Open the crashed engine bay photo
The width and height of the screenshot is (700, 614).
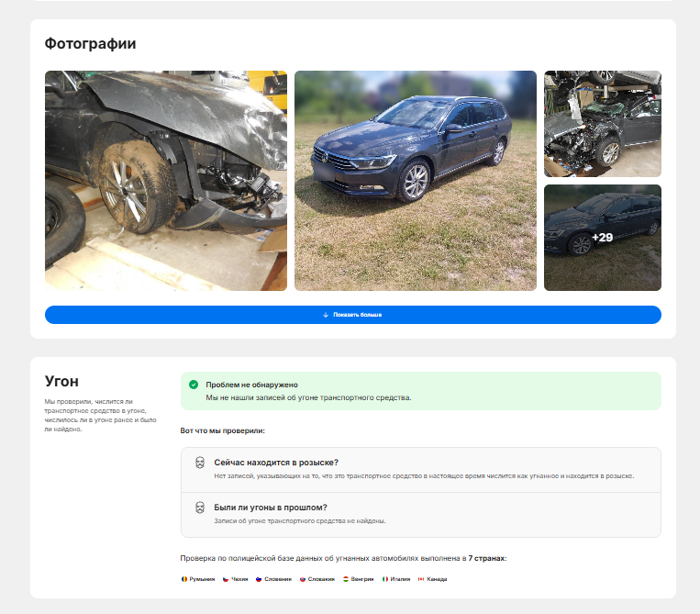point(602,124)
